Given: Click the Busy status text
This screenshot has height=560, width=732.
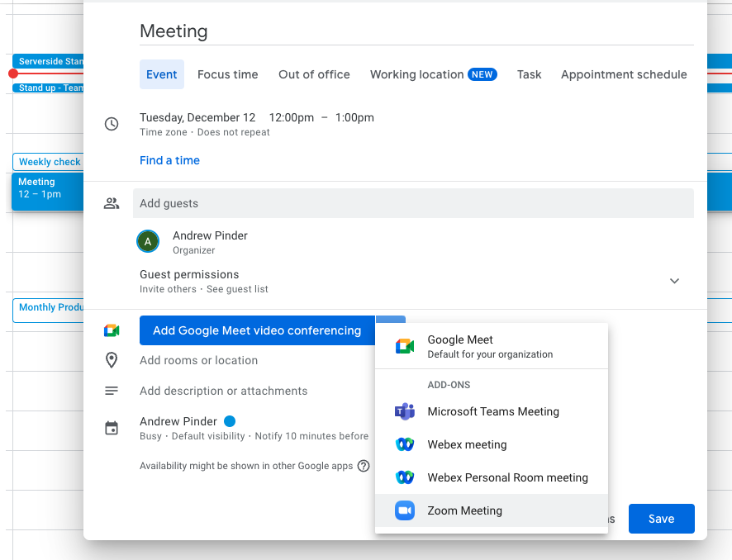Looking at the screenshot, I should click(150, 436).
